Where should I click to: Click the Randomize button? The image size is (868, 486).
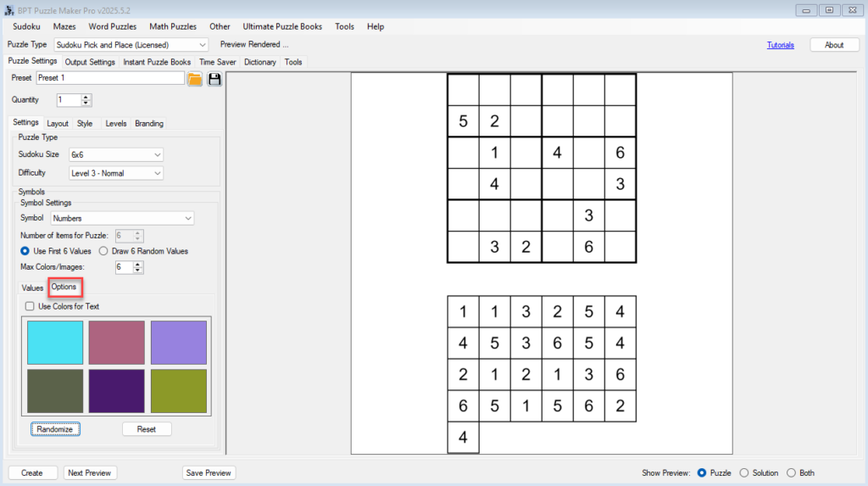[x=55, y=429]
